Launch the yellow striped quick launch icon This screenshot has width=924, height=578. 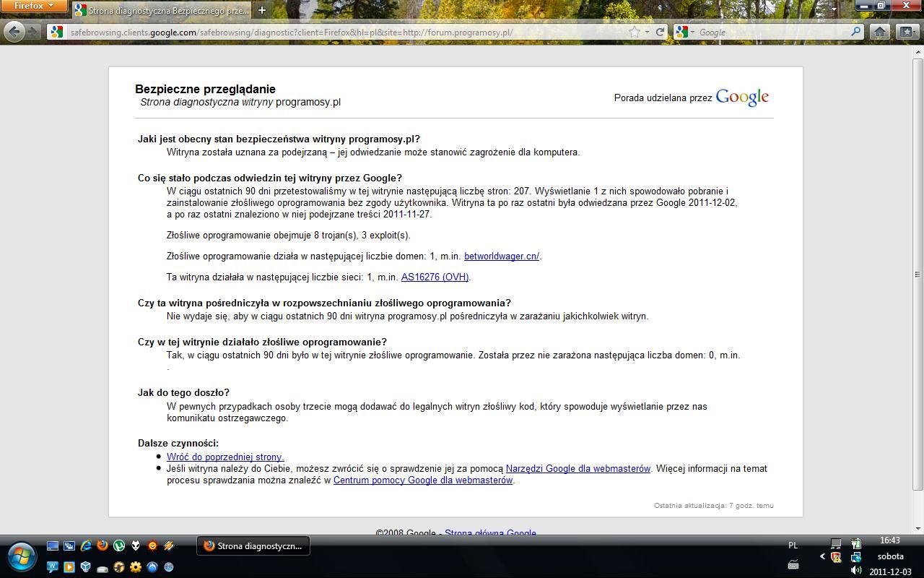click(x=169, y=545)
